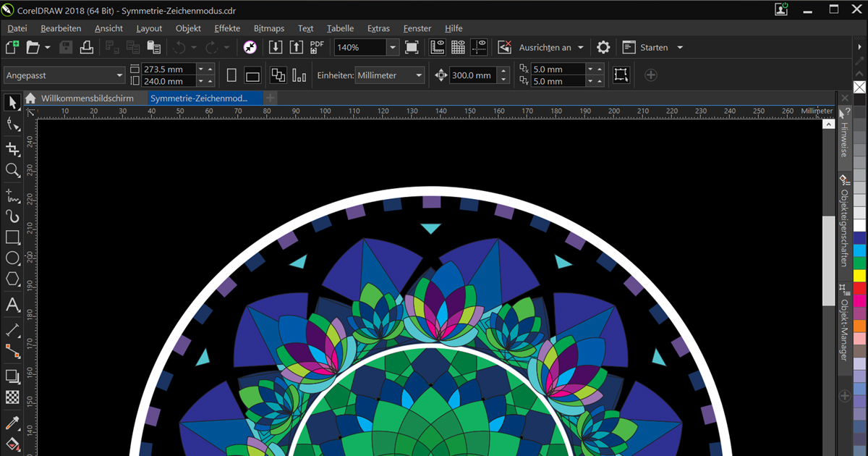Select the Freehand drawing tool
The image size is (868, 456).
click(x=12, y=195)
